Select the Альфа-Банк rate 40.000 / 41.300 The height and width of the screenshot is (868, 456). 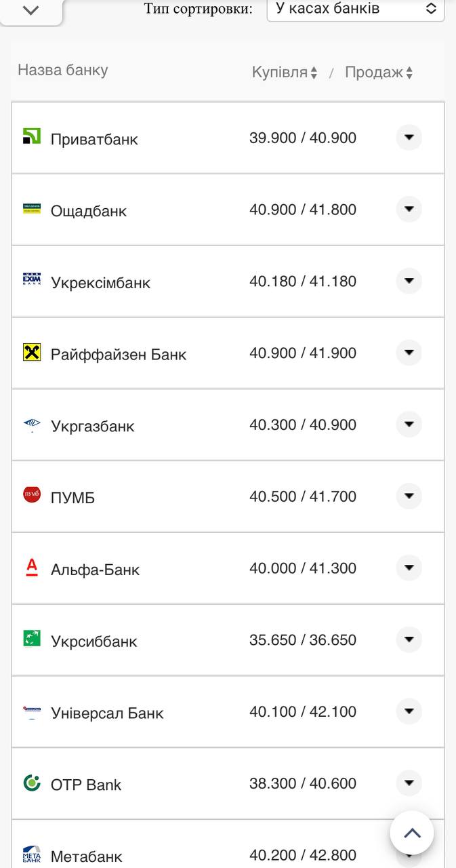[x=303, y=568]
